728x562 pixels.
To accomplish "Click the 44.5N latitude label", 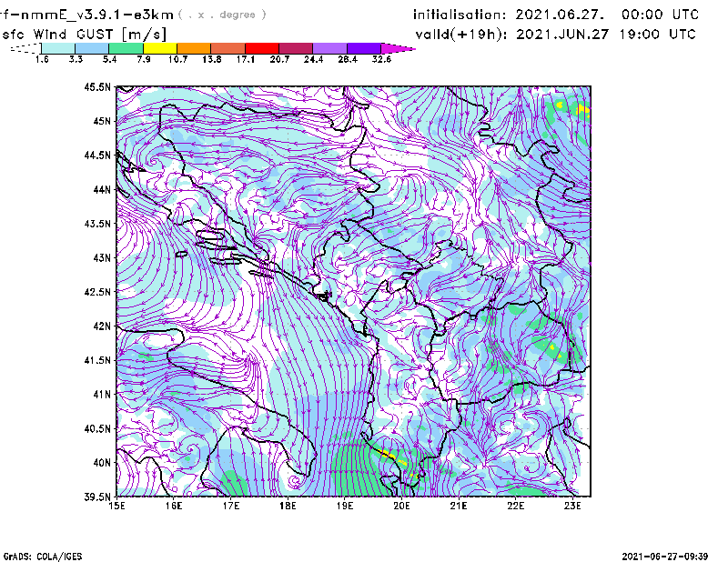I will [97, 155].
